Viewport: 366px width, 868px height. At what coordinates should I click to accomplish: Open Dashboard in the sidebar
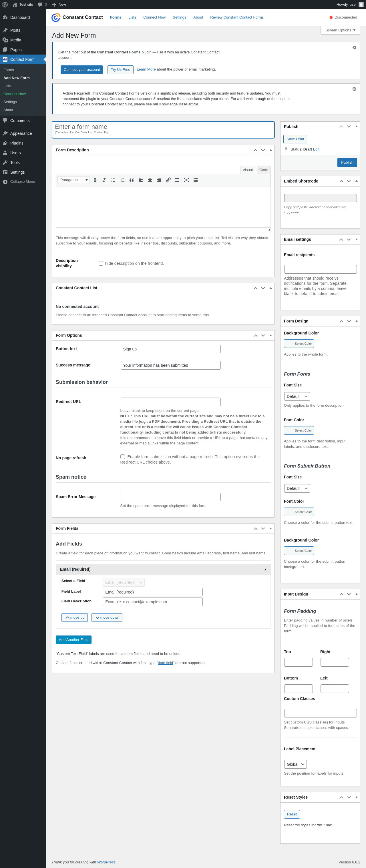(x=23, y=17)
